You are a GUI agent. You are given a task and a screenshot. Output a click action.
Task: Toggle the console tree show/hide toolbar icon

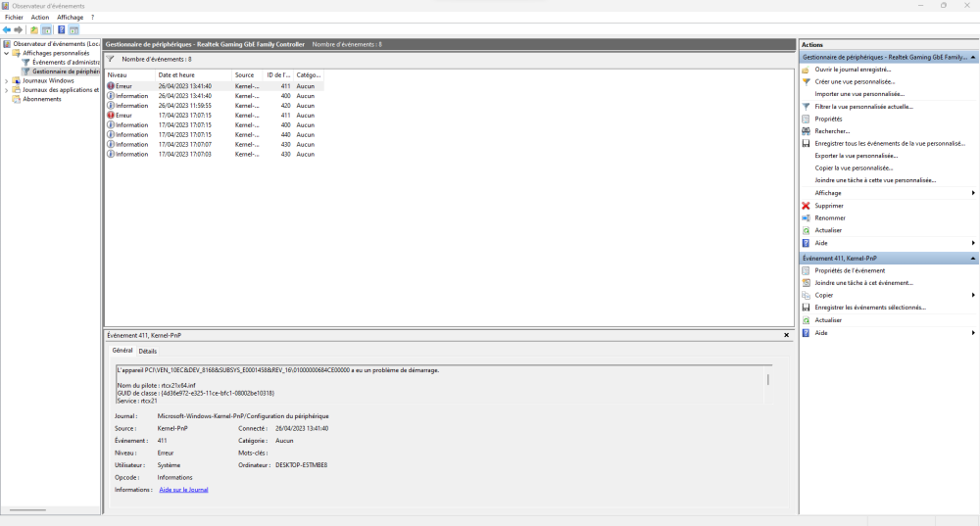[47, 30]
